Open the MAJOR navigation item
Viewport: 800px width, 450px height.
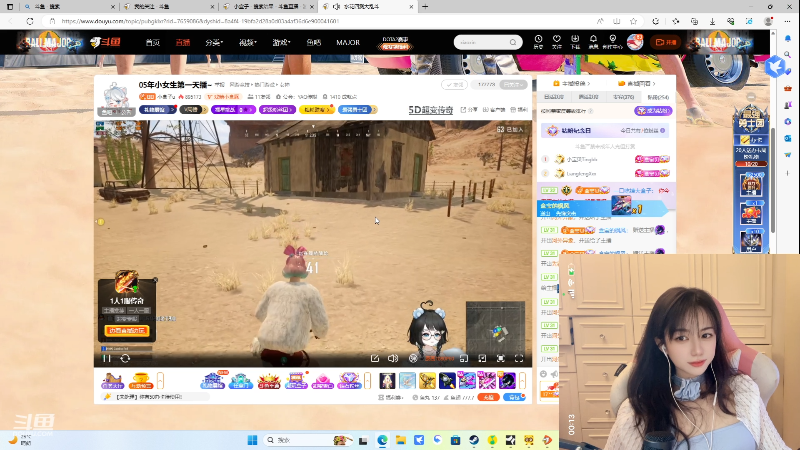pyautogui.click(x=348, y=42)
